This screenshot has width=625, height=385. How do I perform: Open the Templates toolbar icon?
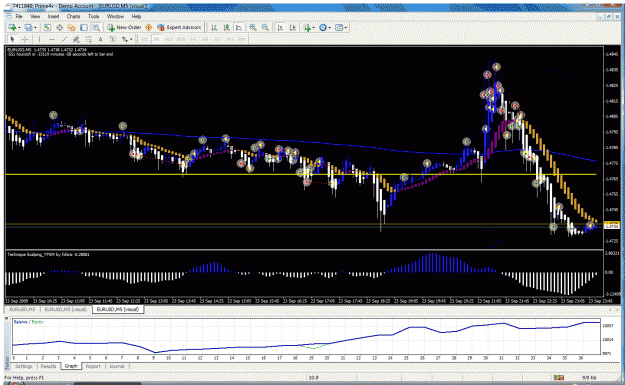(339, 28)
